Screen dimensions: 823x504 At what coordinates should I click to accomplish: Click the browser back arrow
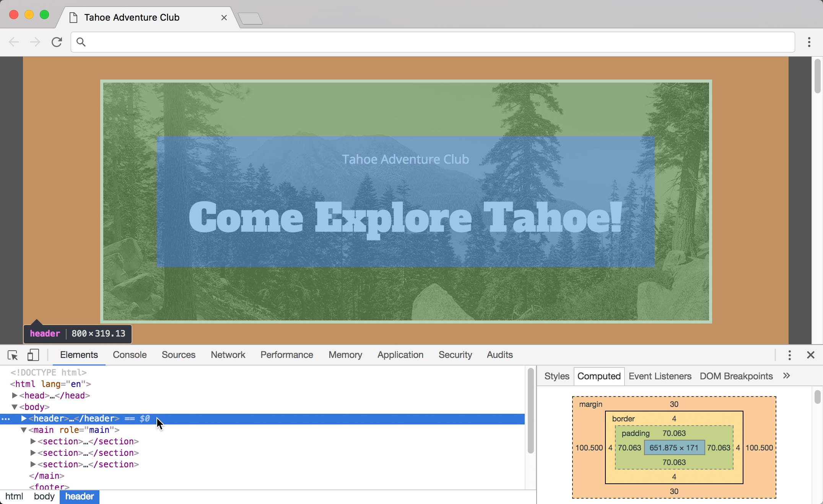coord(14,42)
